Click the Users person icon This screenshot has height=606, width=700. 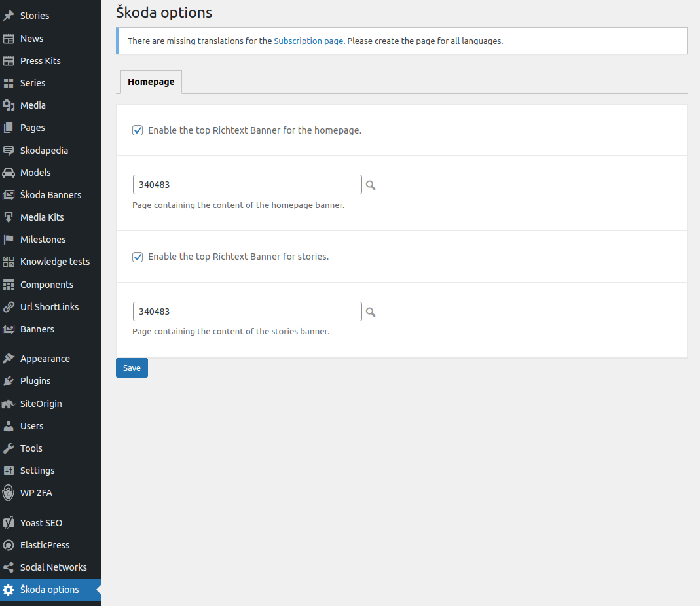[x=9, y=426]
